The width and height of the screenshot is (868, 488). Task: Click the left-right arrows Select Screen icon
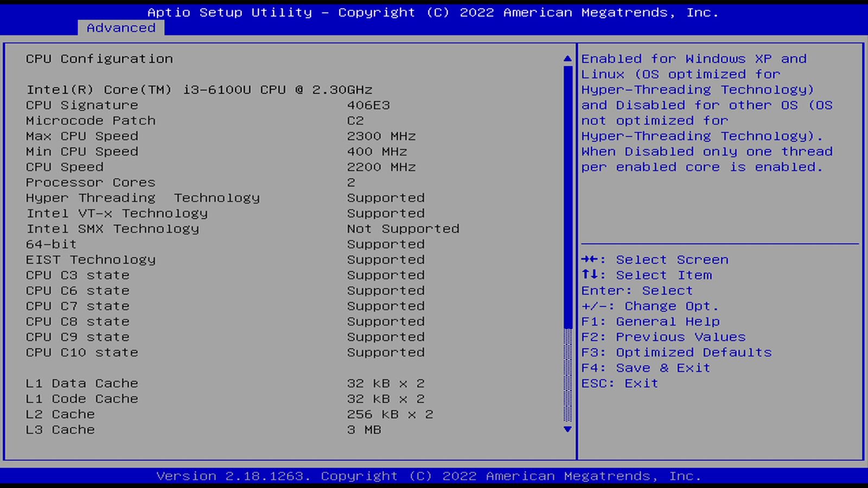coord(590,260)
